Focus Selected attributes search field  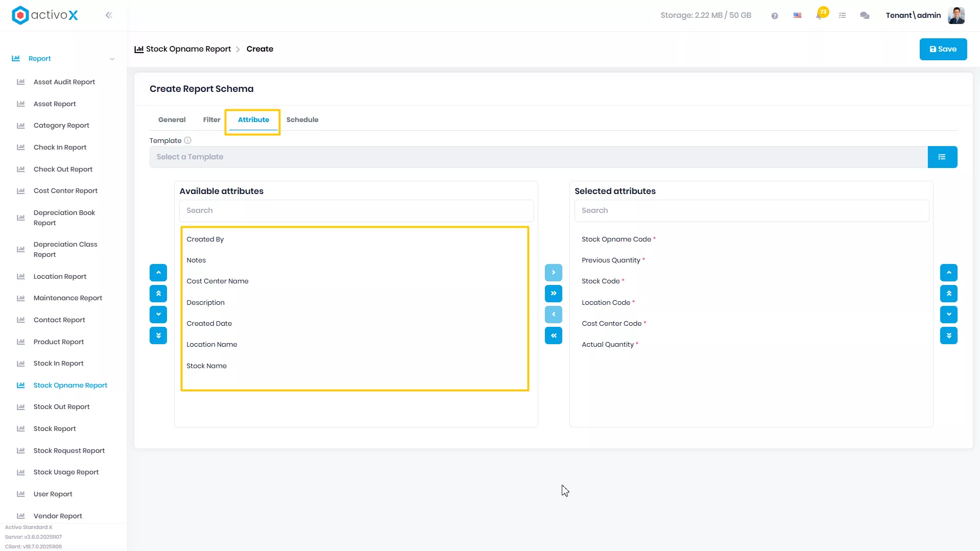(752, 211)
